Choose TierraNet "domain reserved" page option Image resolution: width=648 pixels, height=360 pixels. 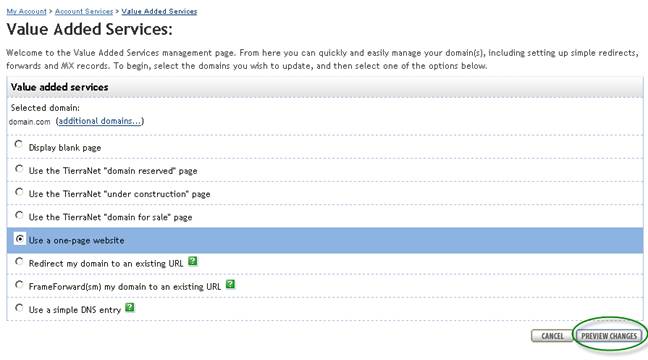pos(19,169)
